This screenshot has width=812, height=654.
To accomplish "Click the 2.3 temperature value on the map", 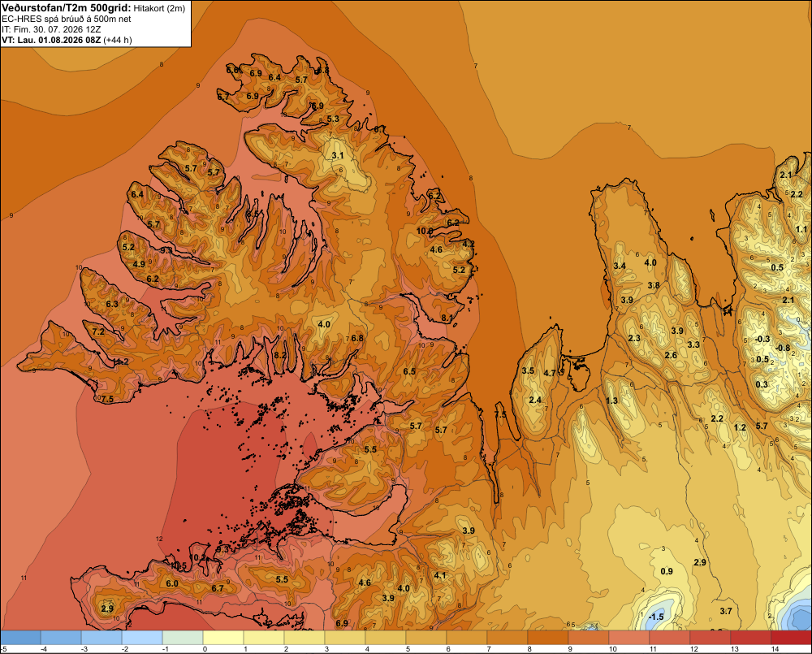I will click(634, 339).
